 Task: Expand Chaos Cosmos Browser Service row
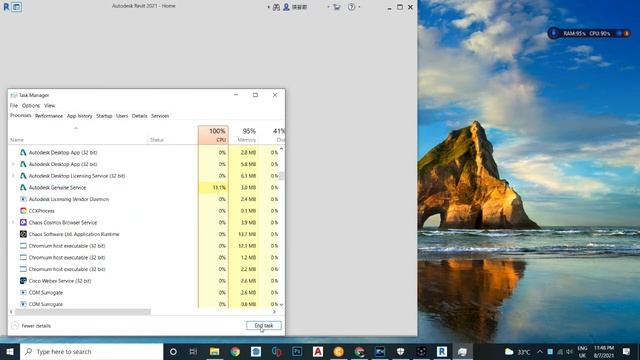[x=13, y=222]
